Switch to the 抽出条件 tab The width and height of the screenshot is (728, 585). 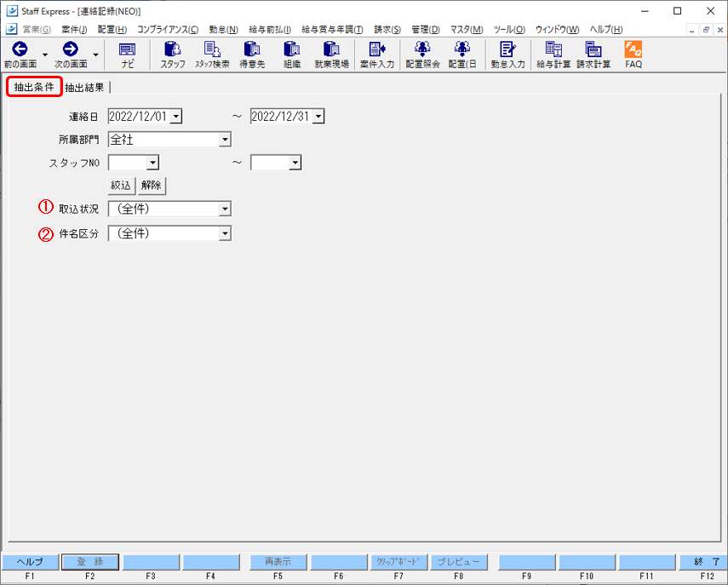pos(34,87)
